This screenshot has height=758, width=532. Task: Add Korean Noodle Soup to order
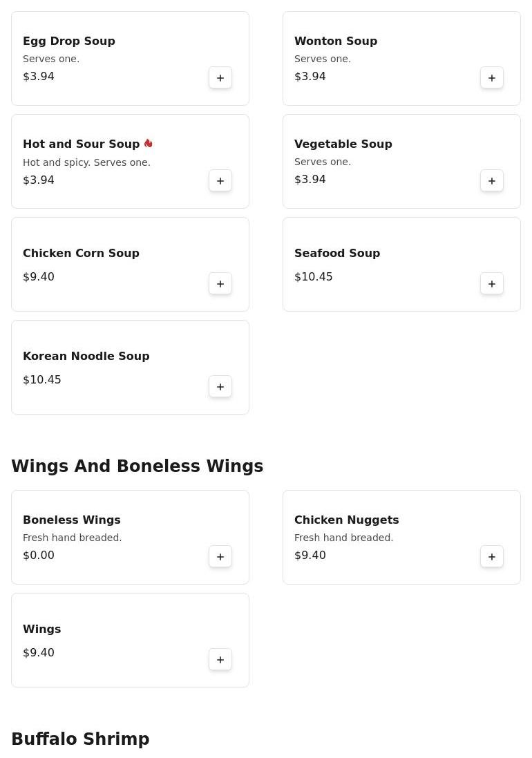[x=220, y=387]
